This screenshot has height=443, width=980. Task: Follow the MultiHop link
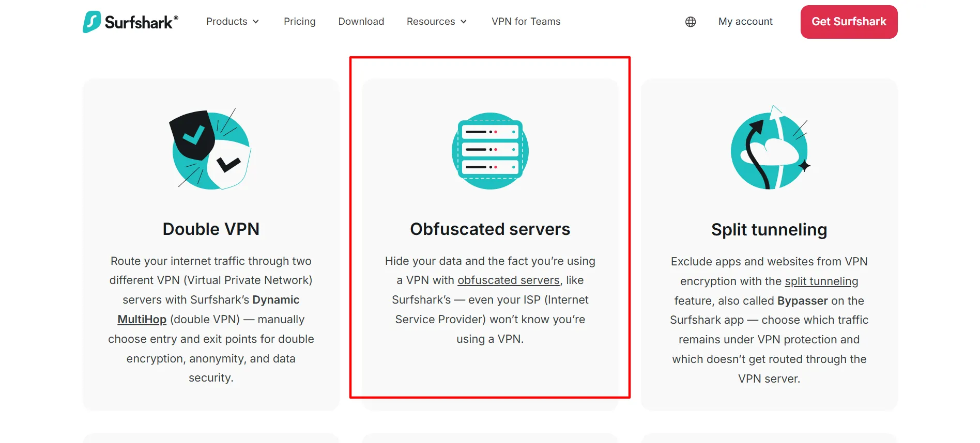[142, 320]
